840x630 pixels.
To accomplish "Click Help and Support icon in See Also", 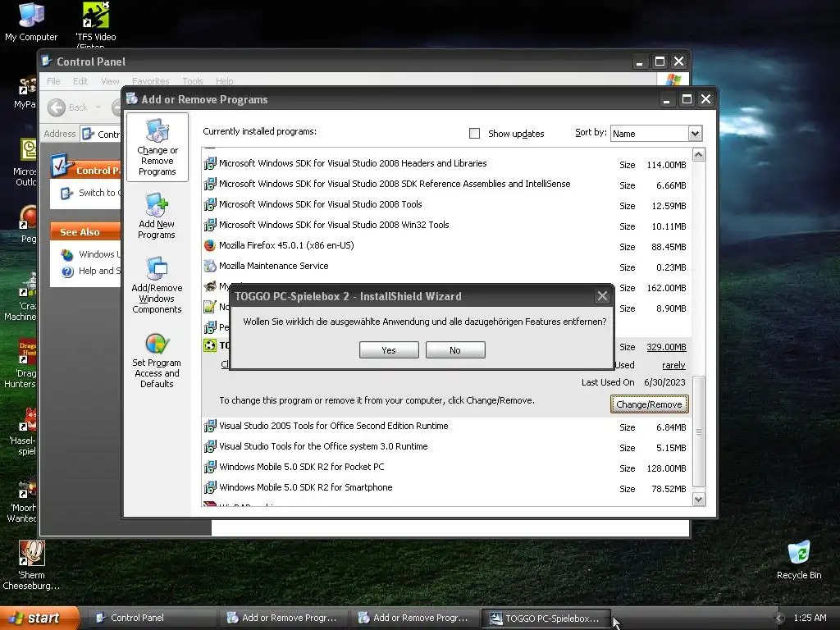I will 67,272.
